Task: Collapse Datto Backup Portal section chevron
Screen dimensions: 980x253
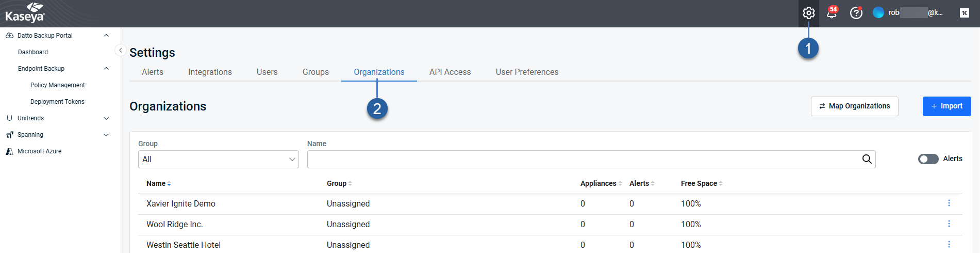Action: (106, 36)
